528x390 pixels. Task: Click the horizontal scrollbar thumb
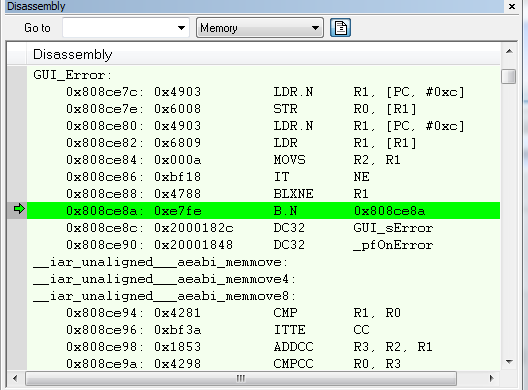pyautogui.click(x=241, y=378)
